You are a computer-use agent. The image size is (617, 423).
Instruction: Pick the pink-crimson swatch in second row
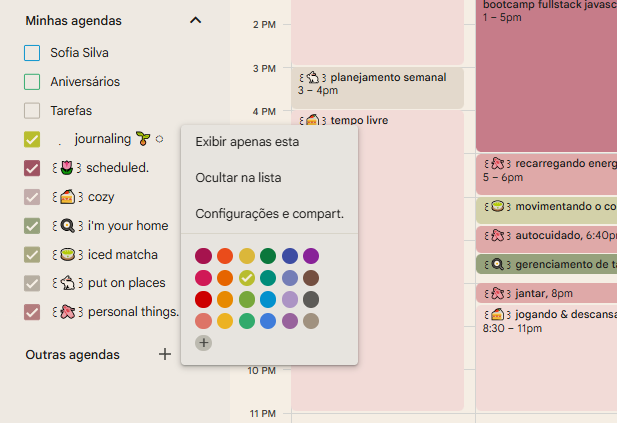[x=203, y=278]
